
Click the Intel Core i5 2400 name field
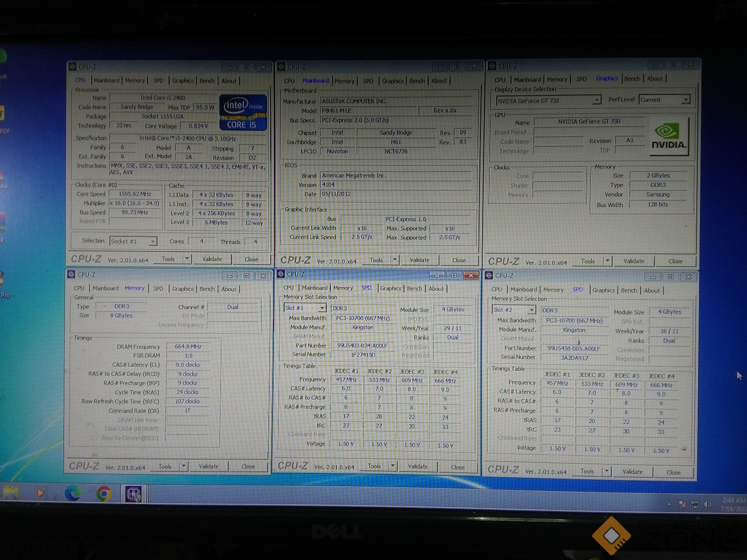tap(163, 98)
